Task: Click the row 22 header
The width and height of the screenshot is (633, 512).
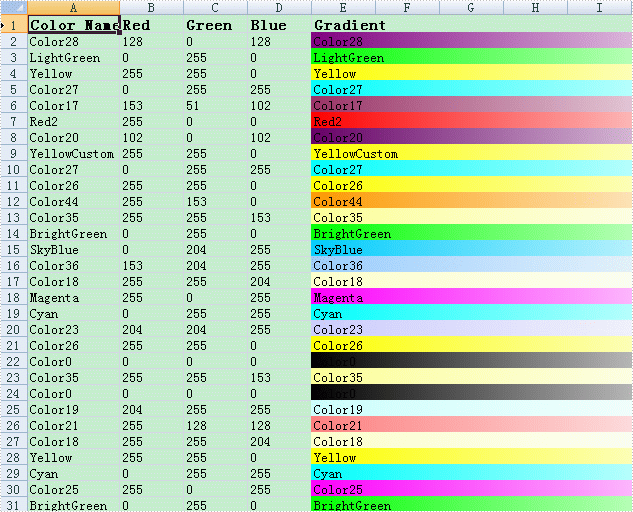Action: [13, 362]
